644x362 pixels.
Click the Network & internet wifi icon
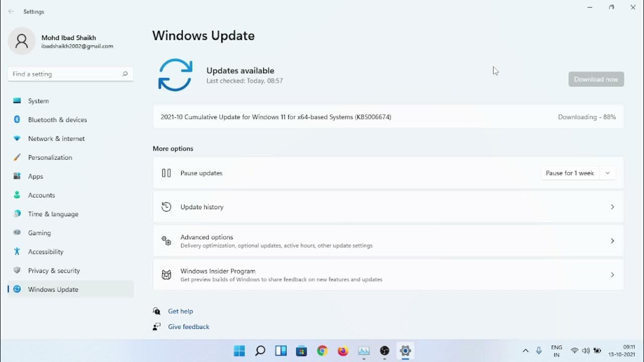click(17, 138)
